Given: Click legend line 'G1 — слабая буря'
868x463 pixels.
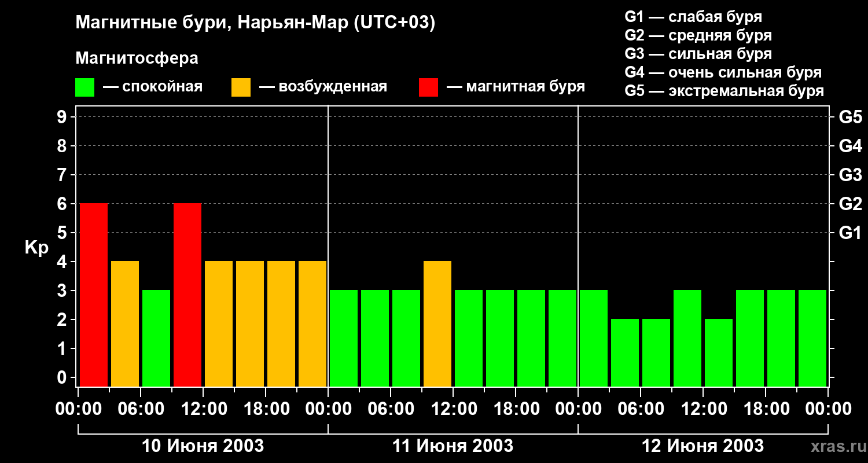Looking at the screenshot, I should tap(693, 17).
